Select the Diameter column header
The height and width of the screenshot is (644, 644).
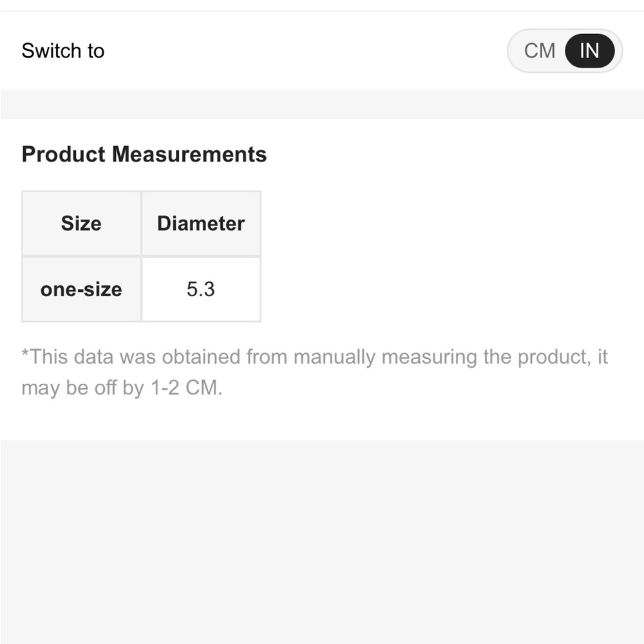tap(201, 223)
